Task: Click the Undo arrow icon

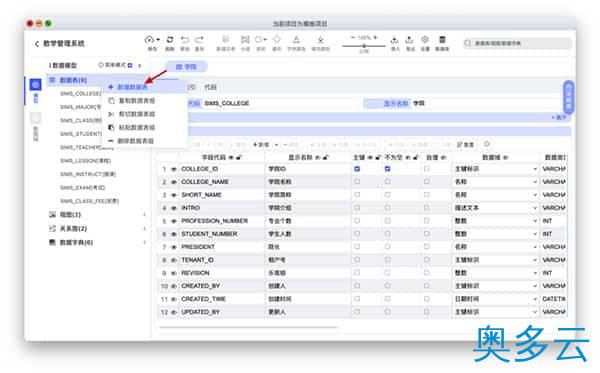Action: 185,39
